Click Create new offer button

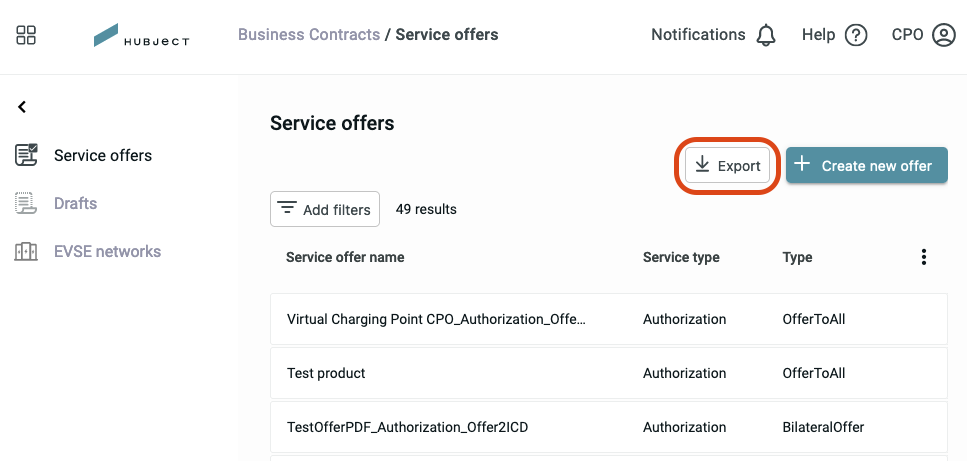[866, 165]
